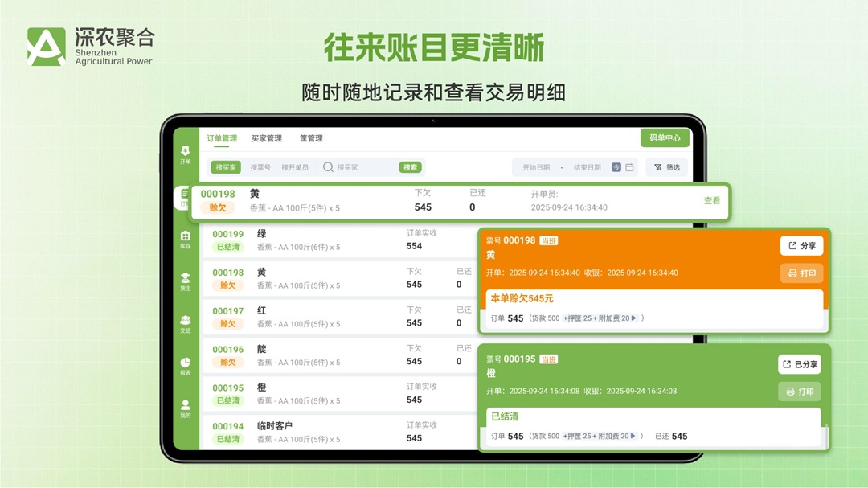Select the 搜买家 search filter chip
Image resolution: width=868 pixels, height=488 pixels.
(225, 167)
